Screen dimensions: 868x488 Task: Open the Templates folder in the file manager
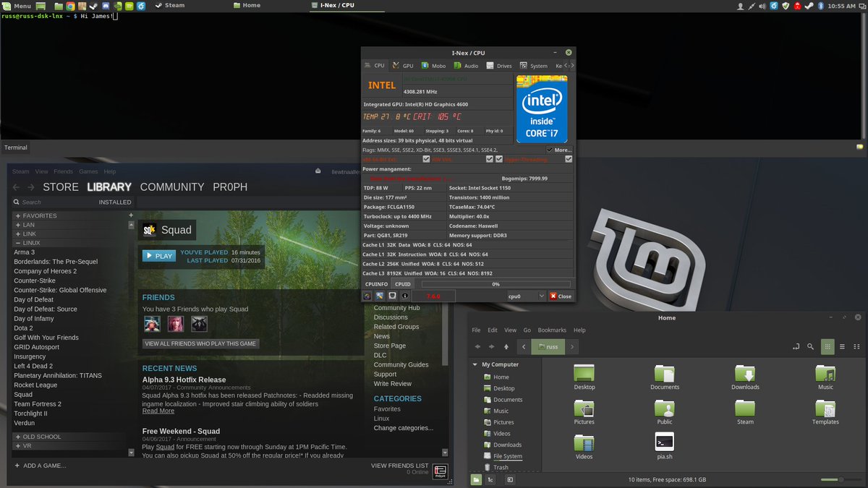825,408
